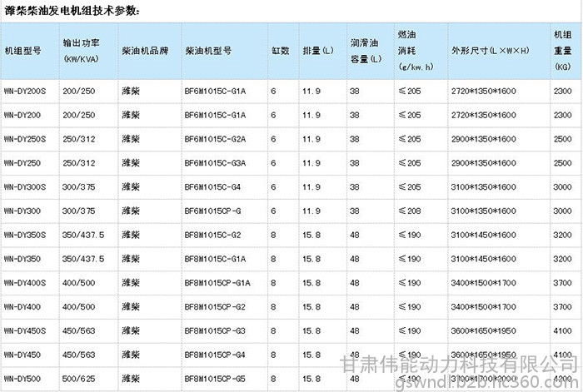This screenshot has width=583, height=392.
Task: Select fuel consumption ≤208 cell
Action: [410, 211]
